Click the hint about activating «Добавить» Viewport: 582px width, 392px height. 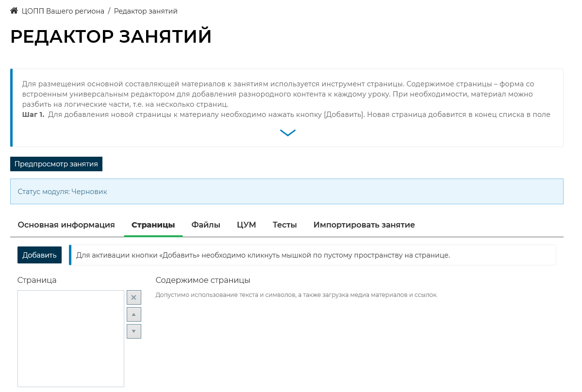click(x=263, y=255)
